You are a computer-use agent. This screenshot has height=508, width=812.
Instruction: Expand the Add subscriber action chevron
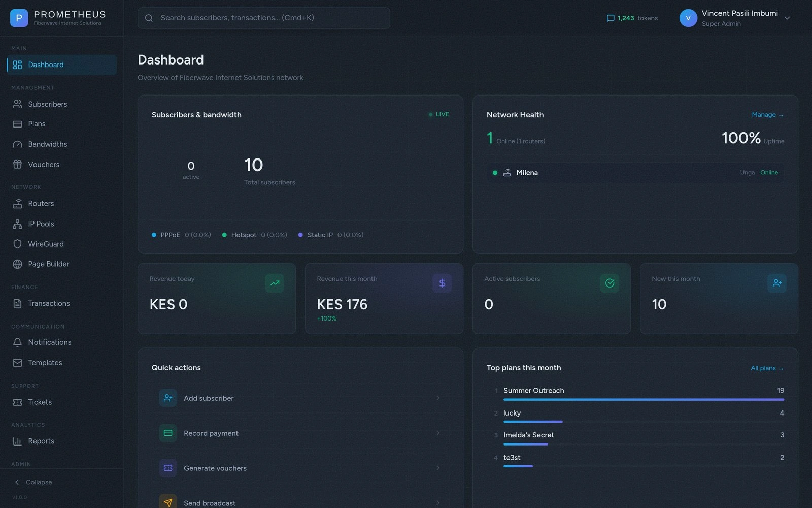coord(438,398)
